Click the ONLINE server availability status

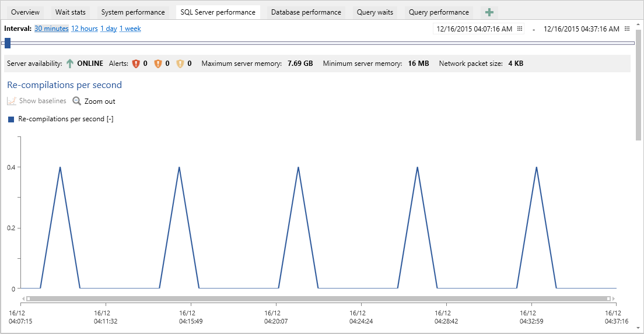tap(90, 64)
